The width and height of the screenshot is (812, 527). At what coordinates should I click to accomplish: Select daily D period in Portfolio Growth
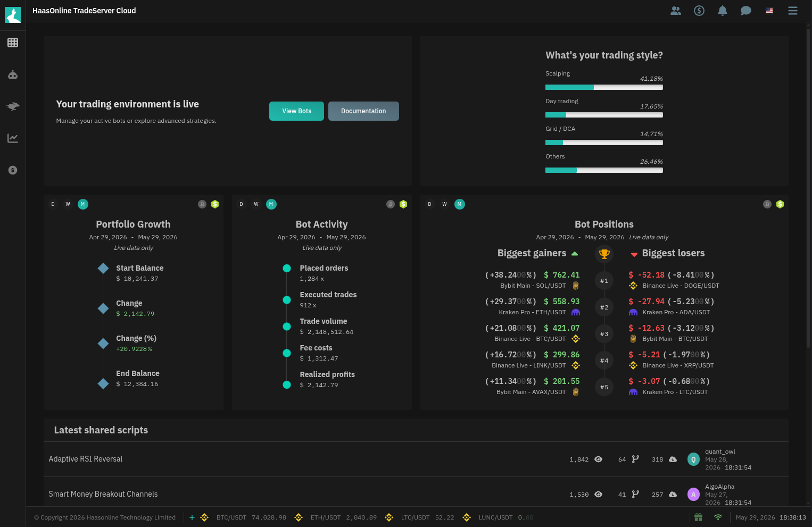coord(53,204)
